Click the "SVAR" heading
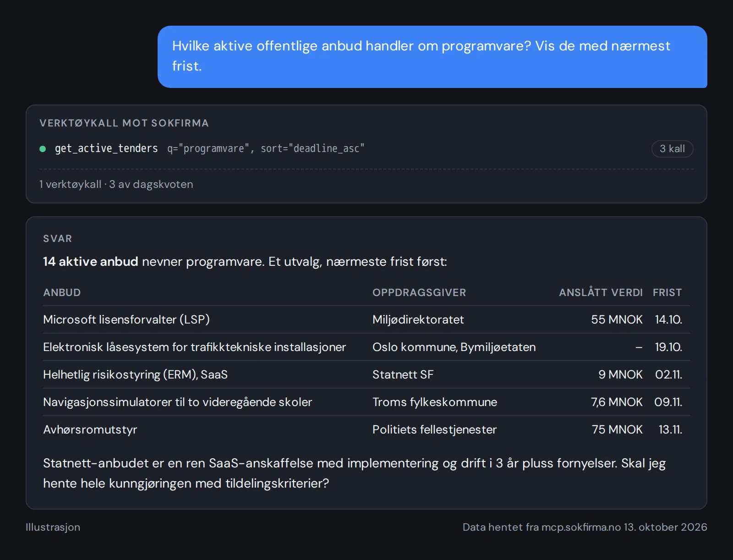Viewport: 733px width, 560px height. pos(57,239)
